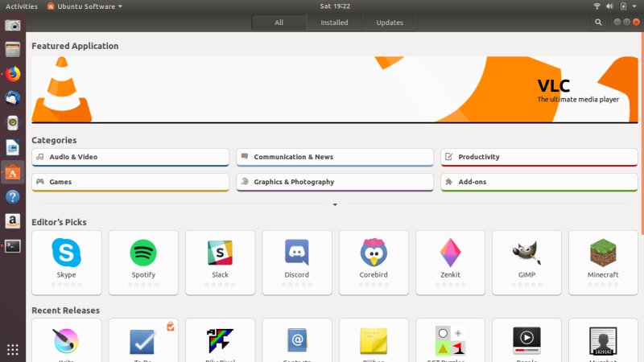
Task: Open Minecraft app tile
Action: click(603, 262)
